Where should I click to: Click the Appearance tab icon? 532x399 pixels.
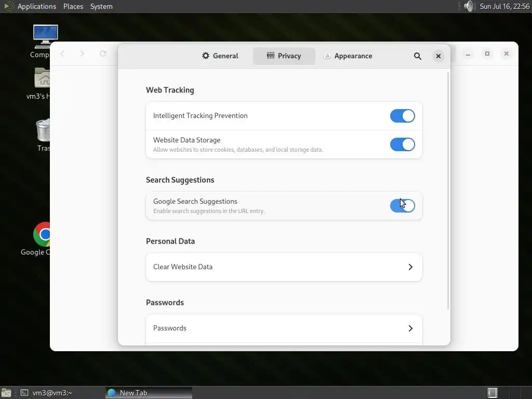[x=327, y=56]
